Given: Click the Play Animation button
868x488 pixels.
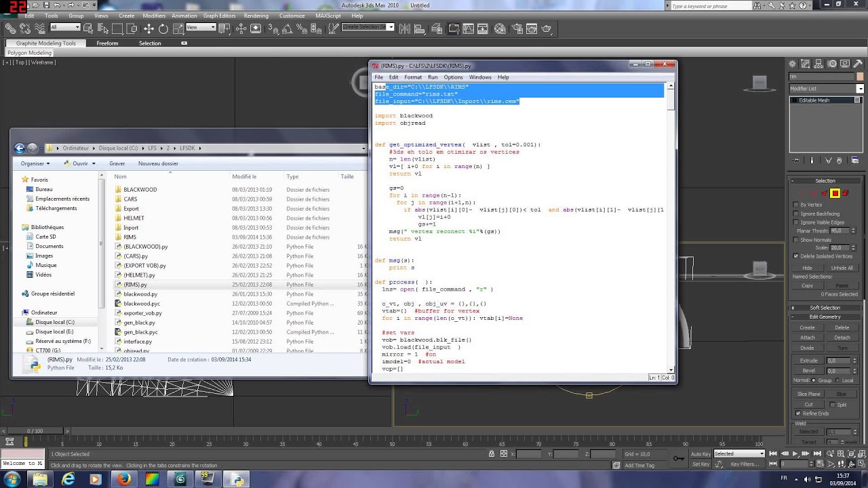Looking at the screenshot, I should click(x=795, y=453).
